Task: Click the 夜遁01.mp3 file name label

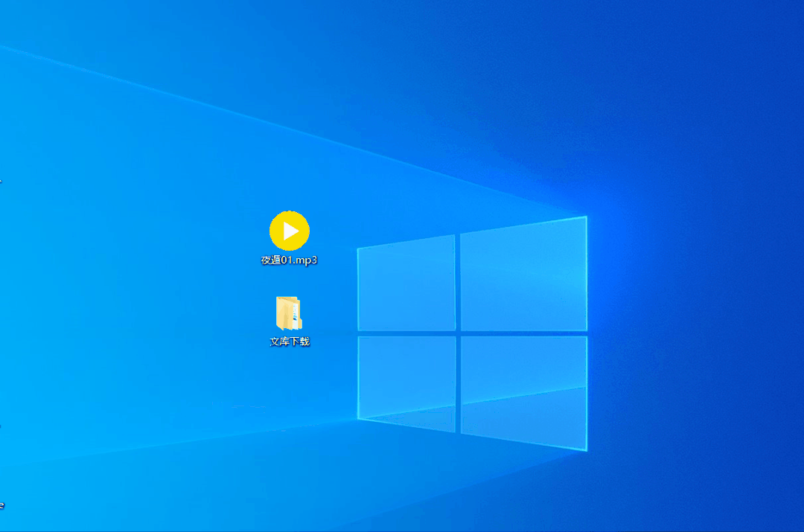Action: [289, 260]
